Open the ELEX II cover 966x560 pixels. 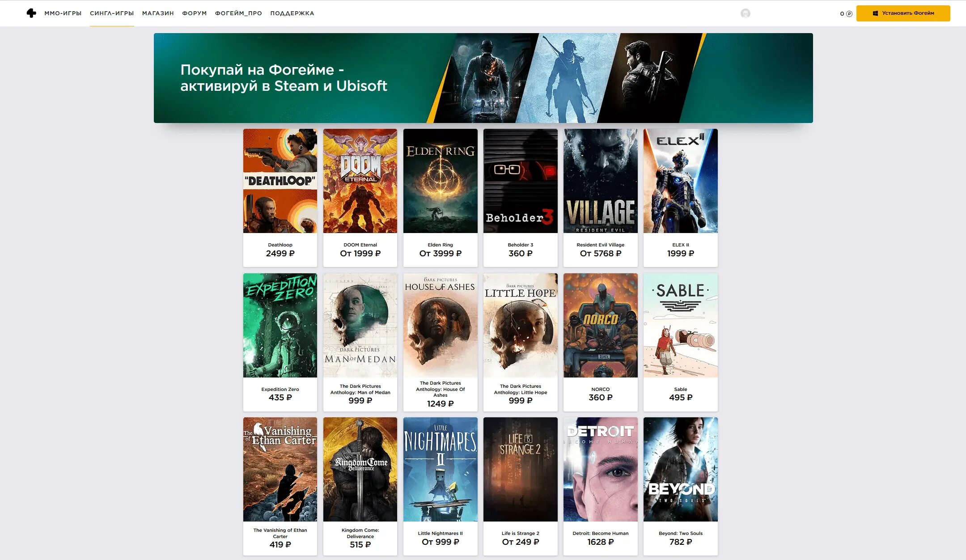pos(680,181)
